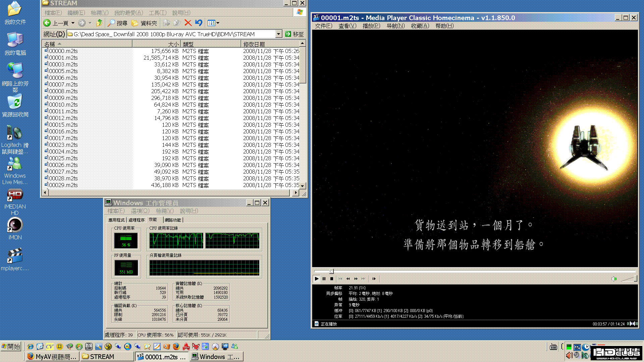
Task: Open the 檢視(V) menu in Task Manager
Action: [x=165, y=211]
